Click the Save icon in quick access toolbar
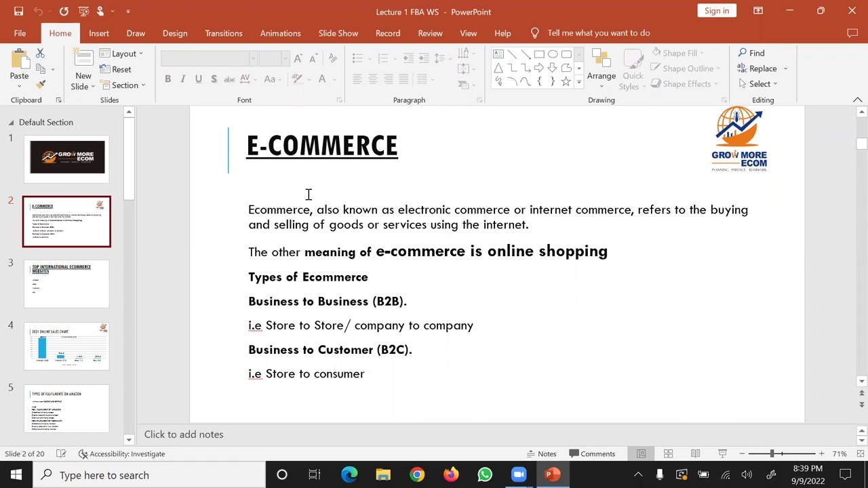Screen dimensions: 868x488 point(18,12)
